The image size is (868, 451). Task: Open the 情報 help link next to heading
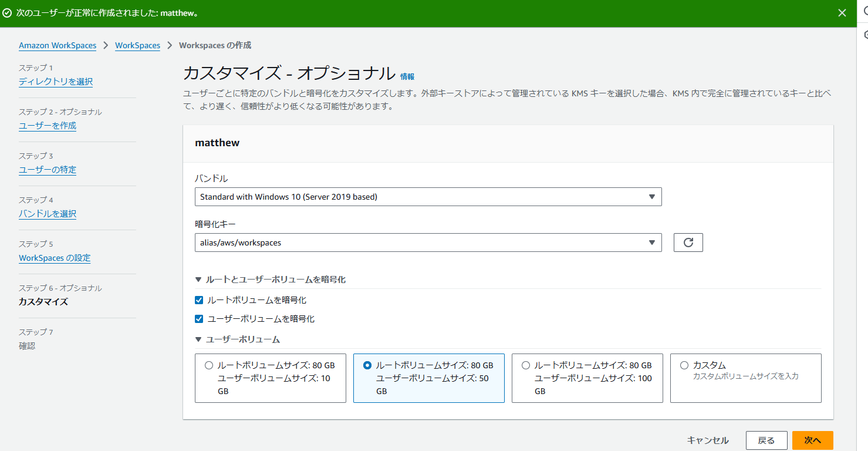(x=407, y=76)
